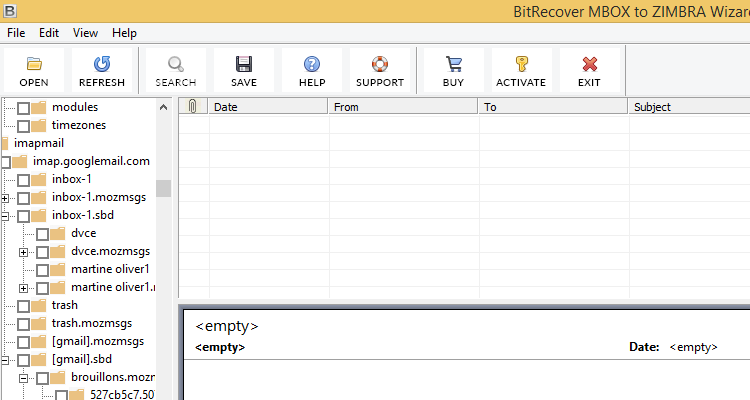The image size is (750, 400).
Task: Open the File menu
Action: point(16,33)
